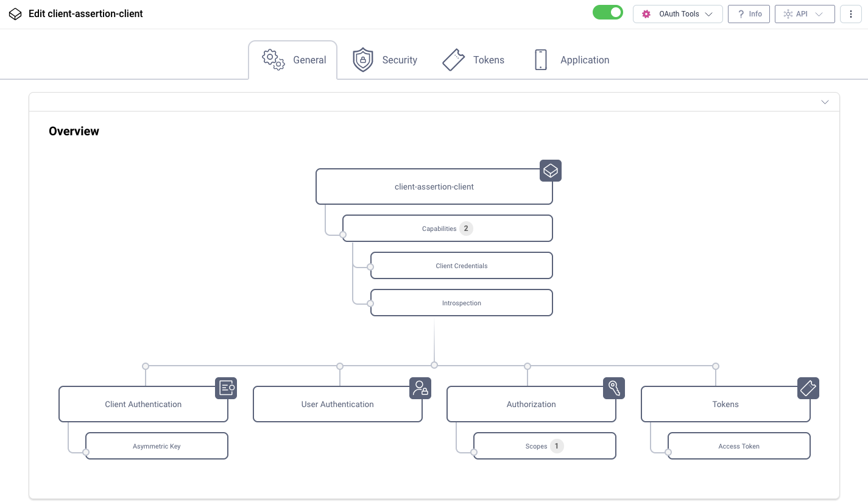Open the three-dot overflow menu
868x504 pixels.
pos(851,13)
